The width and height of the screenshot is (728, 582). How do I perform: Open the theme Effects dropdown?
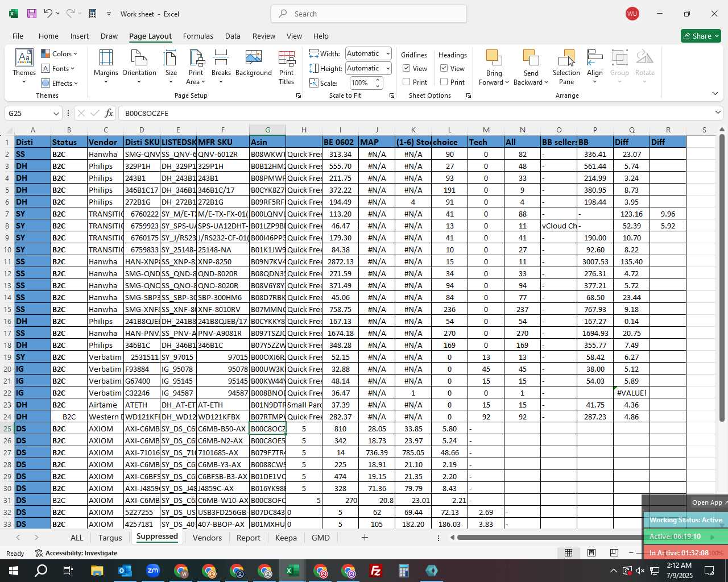(59, 83)
